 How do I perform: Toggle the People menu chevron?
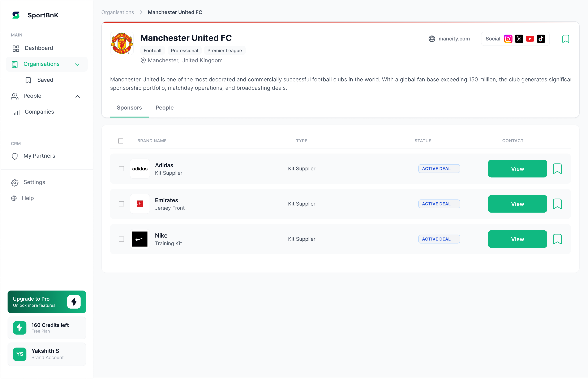[x=78, y=96]
